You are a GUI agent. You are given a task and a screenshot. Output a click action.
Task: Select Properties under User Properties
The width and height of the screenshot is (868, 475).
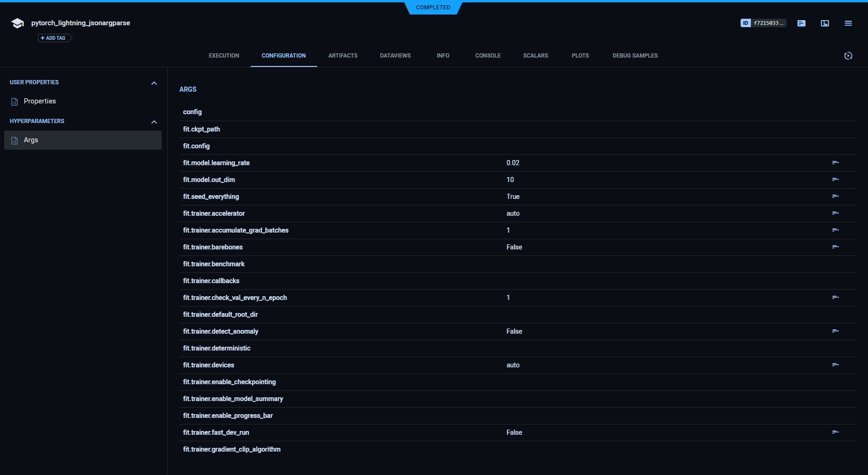tap(40, 101)
